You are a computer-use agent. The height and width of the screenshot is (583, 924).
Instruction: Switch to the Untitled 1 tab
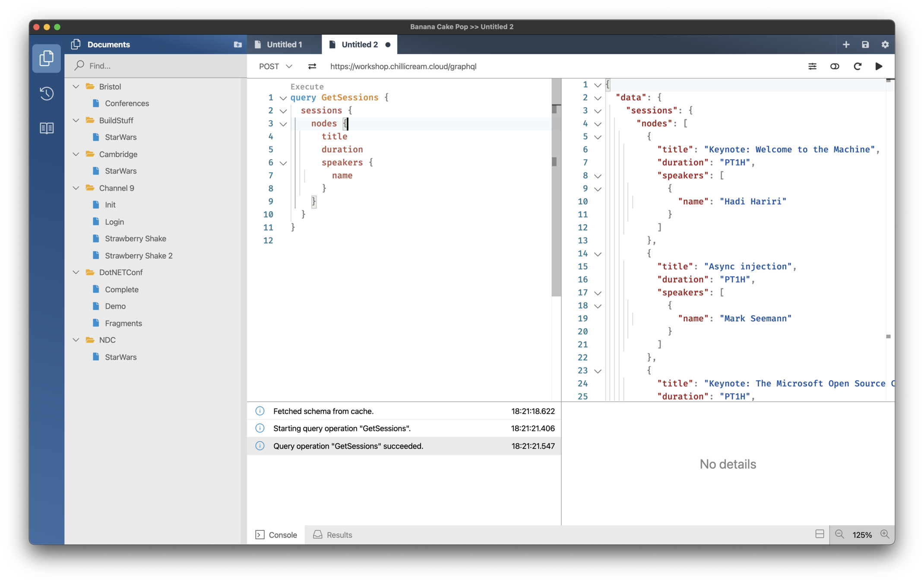click(284, 44)
